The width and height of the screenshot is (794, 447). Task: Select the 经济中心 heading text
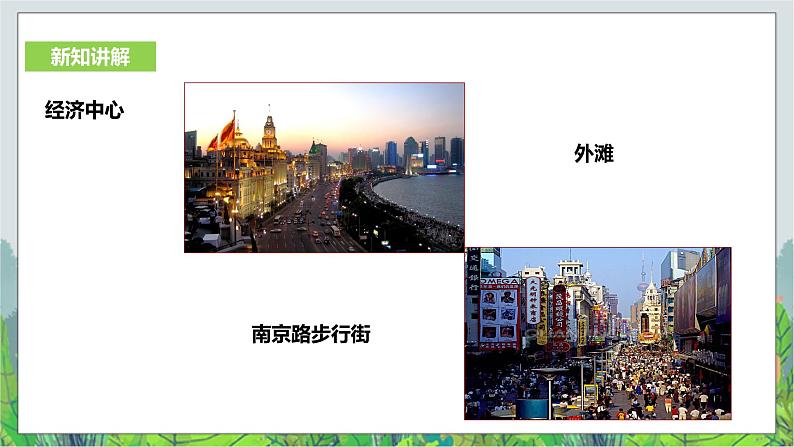click(84, 111)
